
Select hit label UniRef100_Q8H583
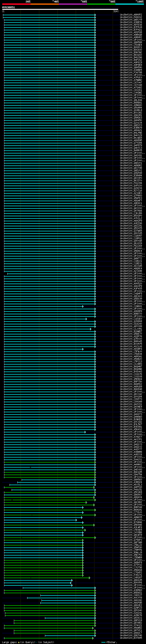pos(131,480)
